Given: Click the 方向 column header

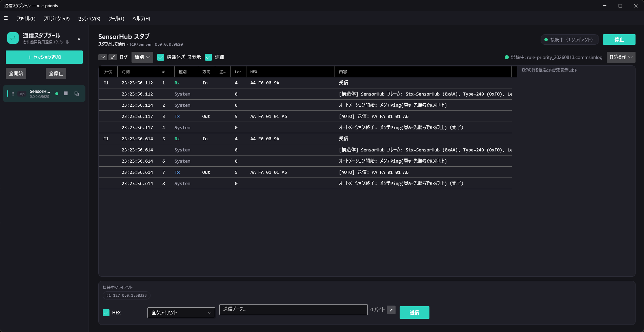Looking at the screenshot, I should pos(206,72).
